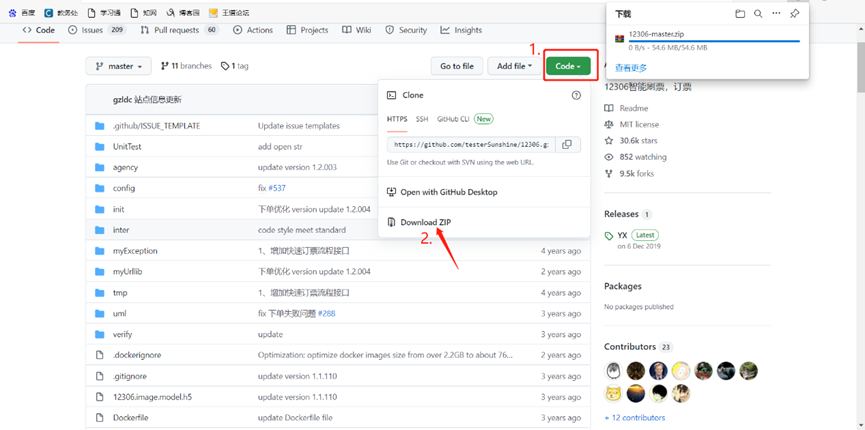Click the blue C bookmark icon
The image size is (865, 430).
click(x=49, y=13)
